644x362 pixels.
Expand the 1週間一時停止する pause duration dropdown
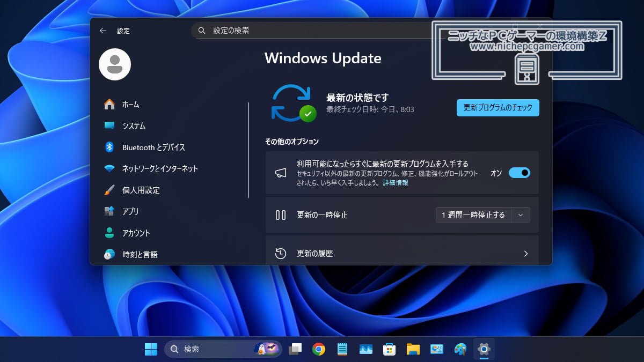tap(519, 215)
